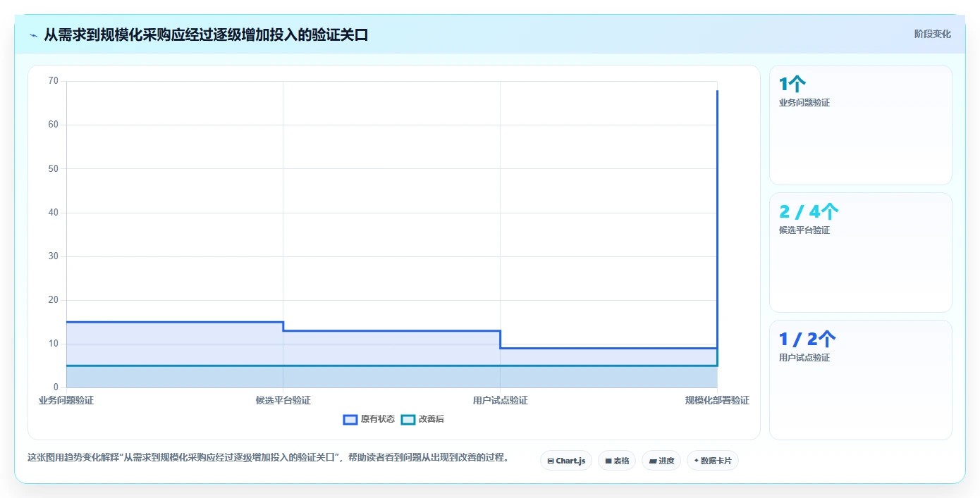Click the chart description sentence below the chart
The width and height of the screenshot is (980, 498).
coord(268,457)
